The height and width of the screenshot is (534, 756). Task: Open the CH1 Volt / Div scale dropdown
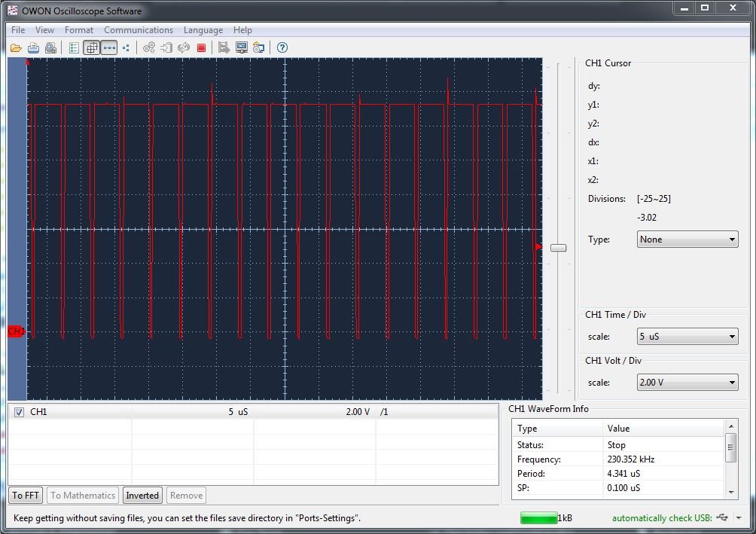687,383
